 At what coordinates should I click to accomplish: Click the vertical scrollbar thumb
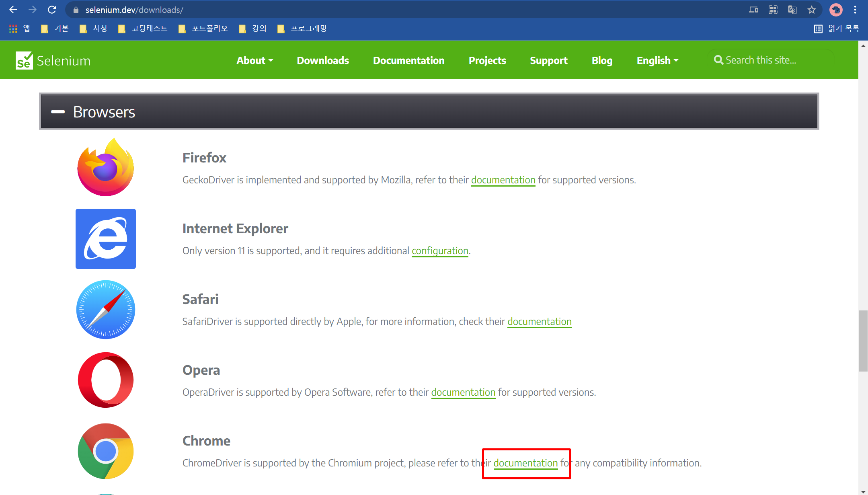pos(863,341)
